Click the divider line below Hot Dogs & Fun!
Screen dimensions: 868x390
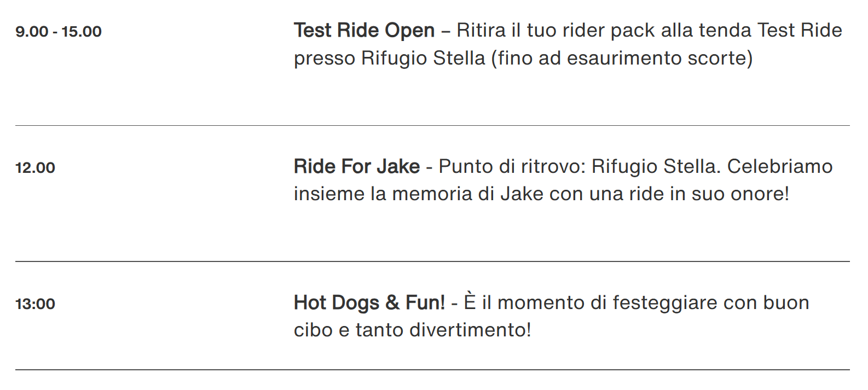point(432,370)
